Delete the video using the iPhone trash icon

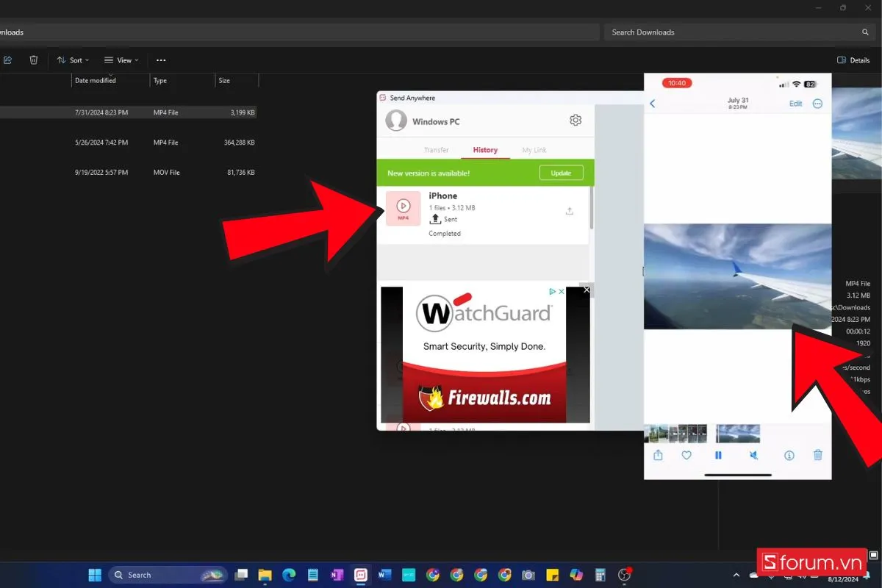point(818,456)
